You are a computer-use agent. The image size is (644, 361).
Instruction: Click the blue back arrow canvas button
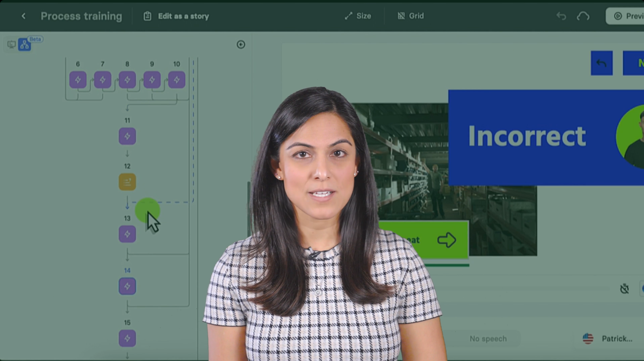pyautogui.click(x=601, y=63)
